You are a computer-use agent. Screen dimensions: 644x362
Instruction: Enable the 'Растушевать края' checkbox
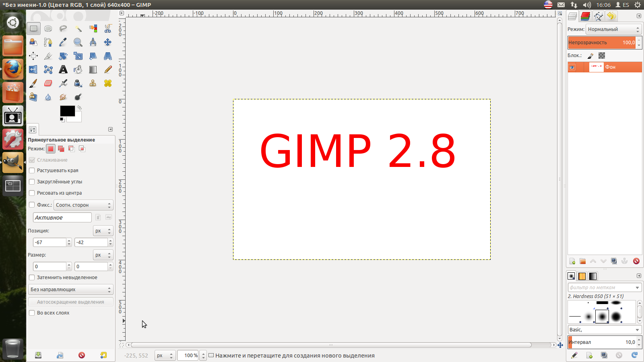[32, 171]
